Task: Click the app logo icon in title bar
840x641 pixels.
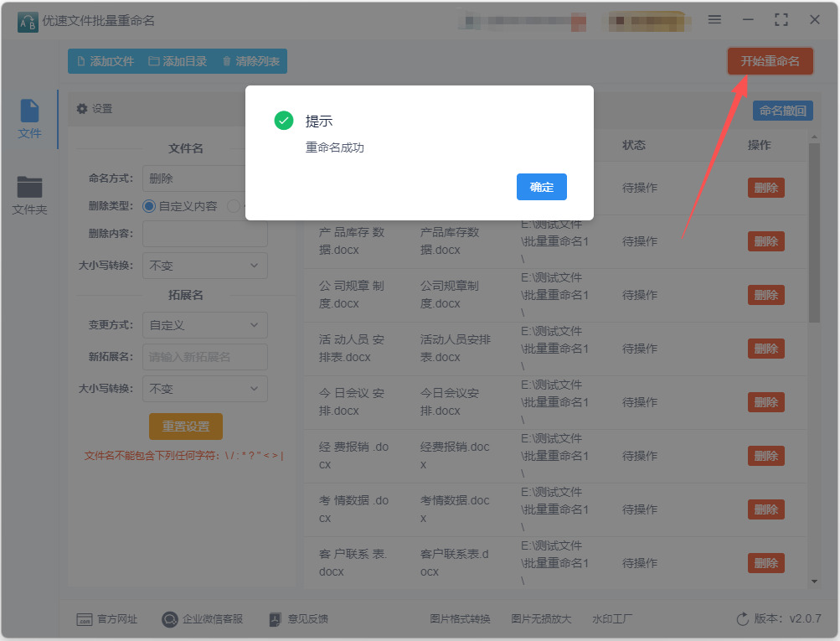Action: tap(28, 22)
